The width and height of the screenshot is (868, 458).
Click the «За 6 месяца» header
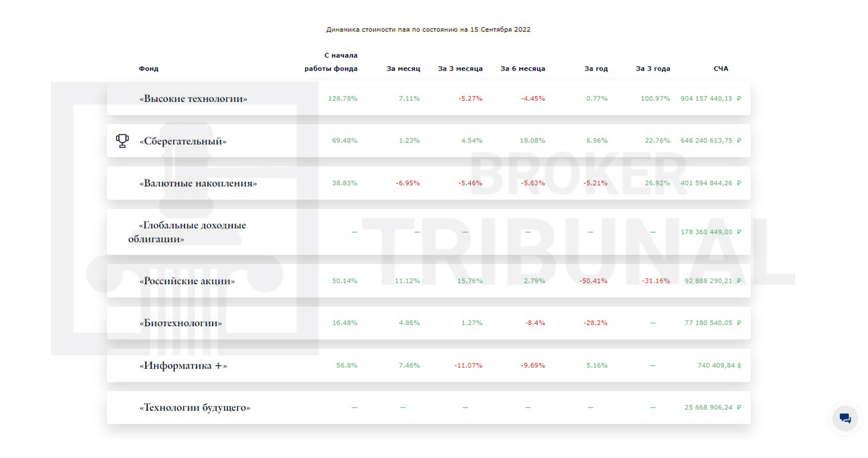point(523,68)
